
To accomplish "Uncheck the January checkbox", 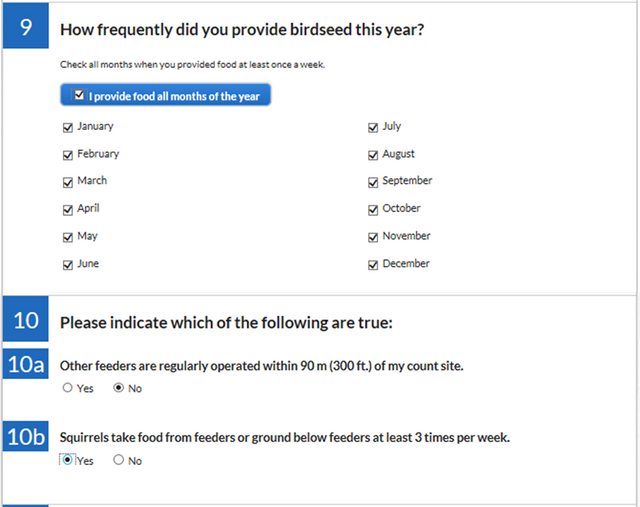I will coord(68,128).
